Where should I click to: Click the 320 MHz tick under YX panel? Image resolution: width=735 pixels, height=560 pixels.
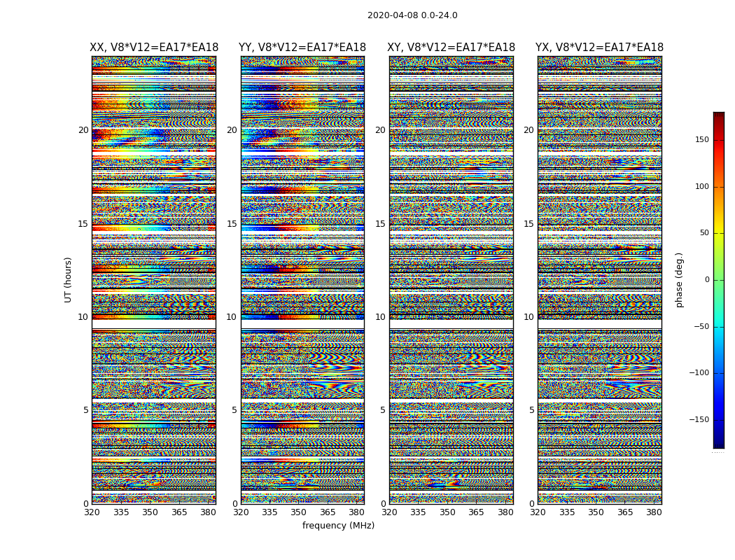pos(538,512)
